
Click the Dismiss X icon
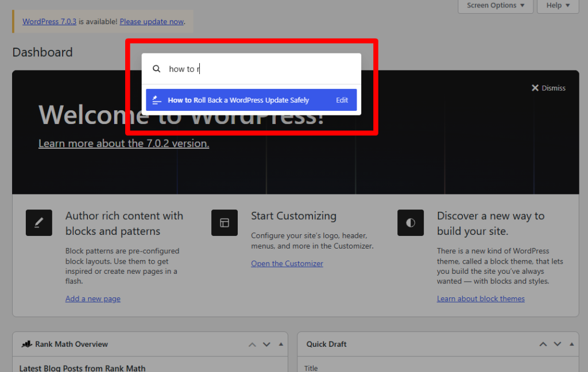tap(535, 88)
